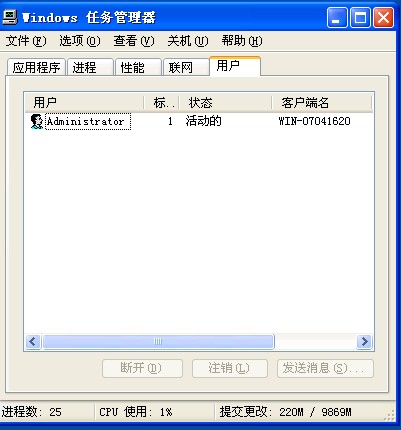Open the 查看(V) menu

click(x=134, y=41)
